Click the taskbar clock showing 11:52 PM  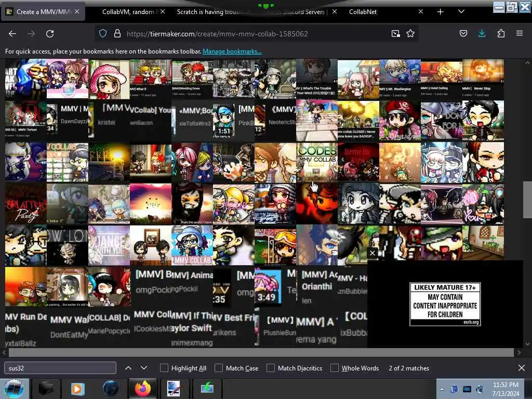tap(506, 389)
